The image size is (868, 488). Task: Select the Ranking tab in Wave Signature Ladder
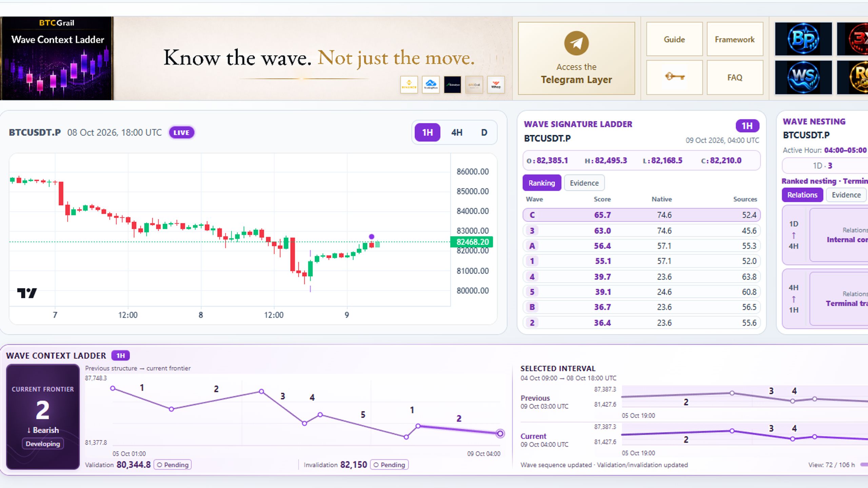[542, 183]
